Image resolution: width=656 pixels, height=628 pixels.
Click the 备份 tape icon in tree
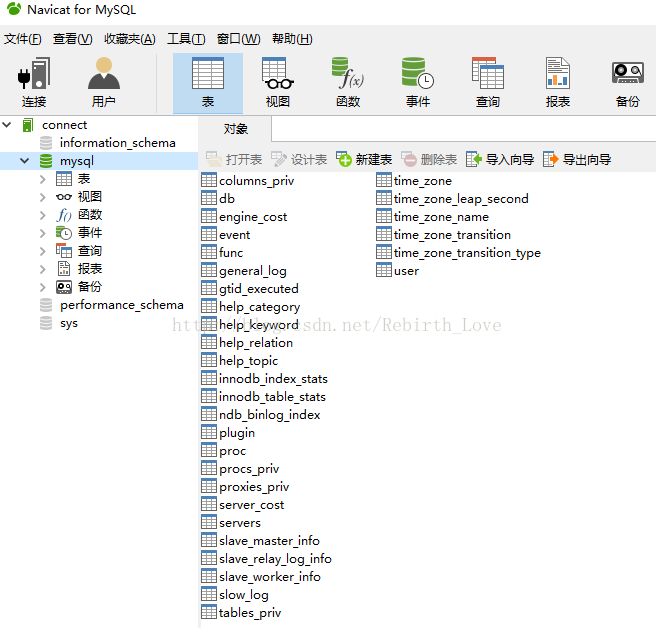pos(64,287)
